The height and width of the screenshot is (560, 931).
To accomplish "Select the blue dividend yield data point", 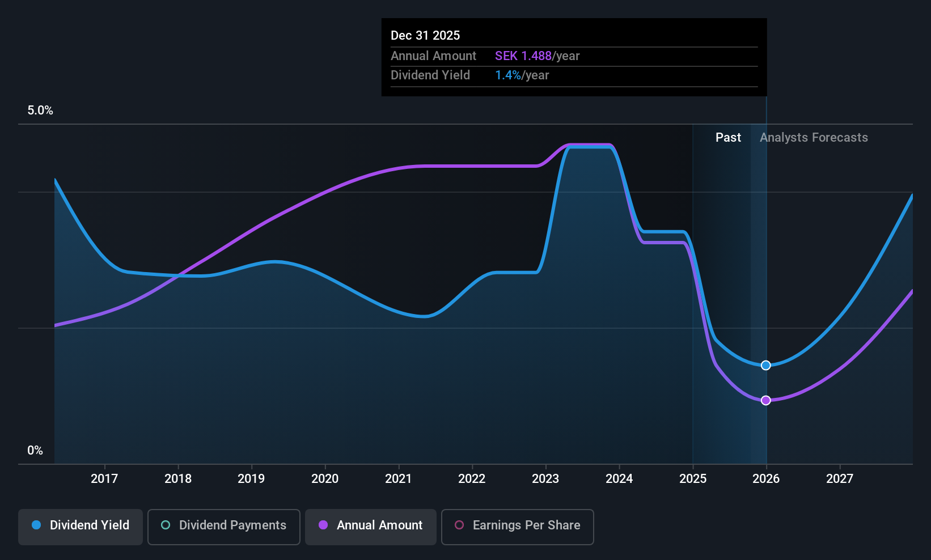I will pos(766,365).
